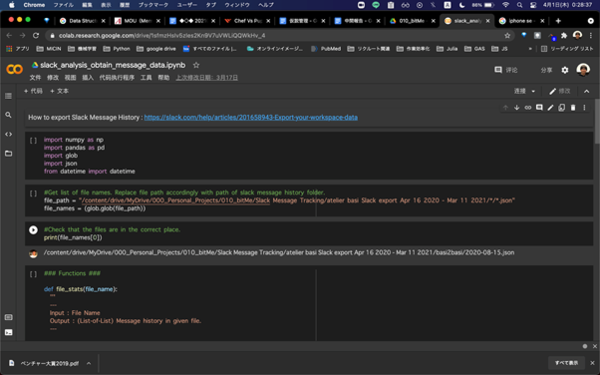Switch to the Chef Vs Pu tab
600x375 pixels.
(248, 21)
